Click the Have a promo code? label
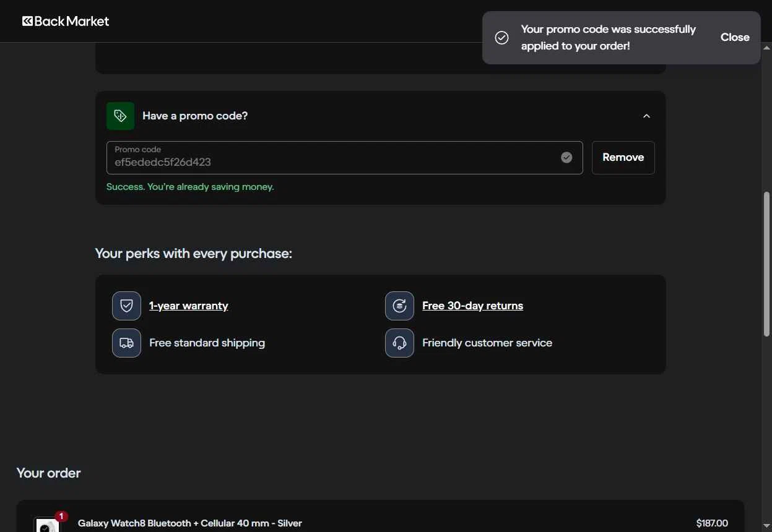The image size is (772, 532). click(x=195, y=116)
